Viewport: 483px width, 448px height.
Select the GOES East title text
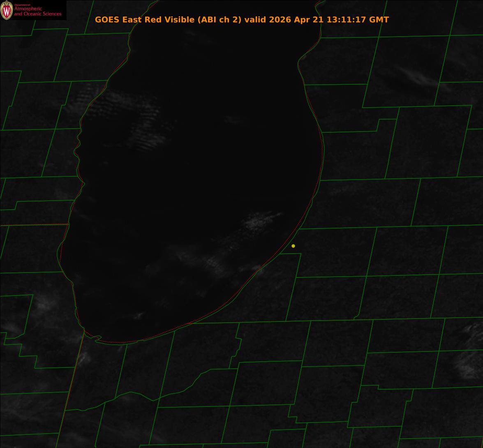[242, 19]
